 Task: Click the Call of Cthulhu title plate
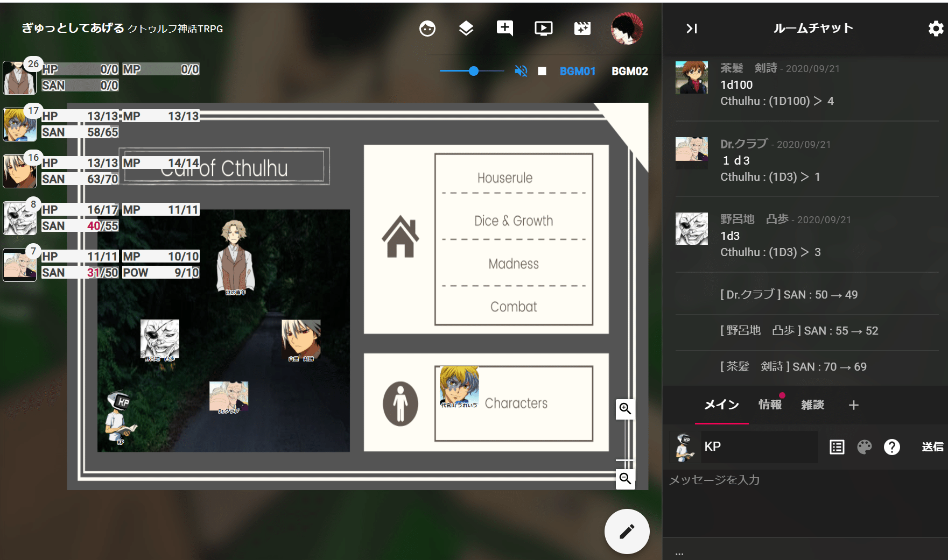224,166
